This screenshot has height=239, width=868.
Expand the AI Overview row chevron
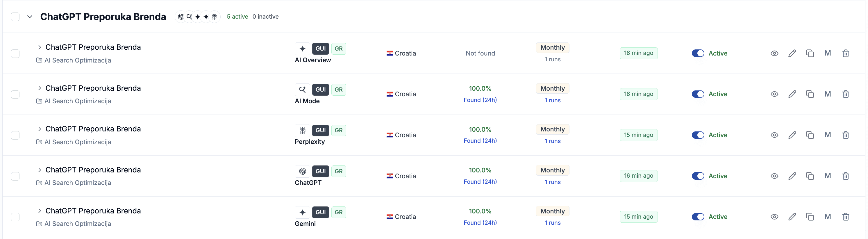40,47
